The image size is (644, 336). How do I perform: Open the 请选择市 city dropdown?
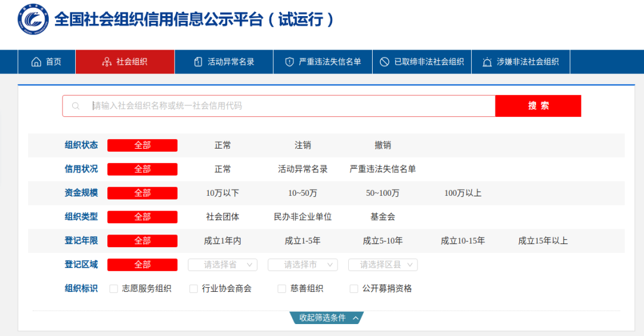pos(302,264)
